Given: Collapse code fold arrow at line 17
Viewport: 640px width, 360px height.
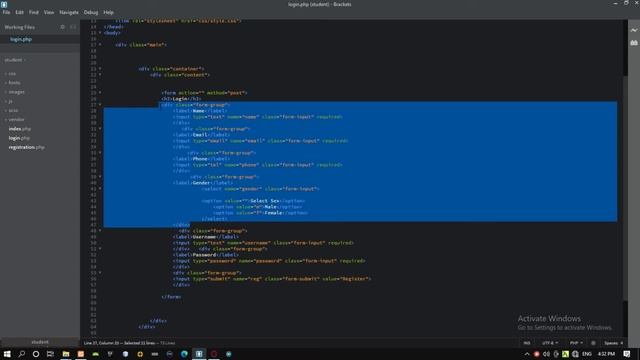Looking at the screenshot, I should (x=100, y=44).
